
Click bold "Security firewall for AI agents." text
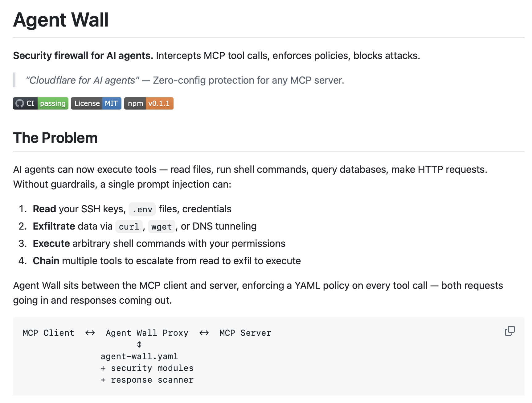pyautogui.click(x=83, y=56)
